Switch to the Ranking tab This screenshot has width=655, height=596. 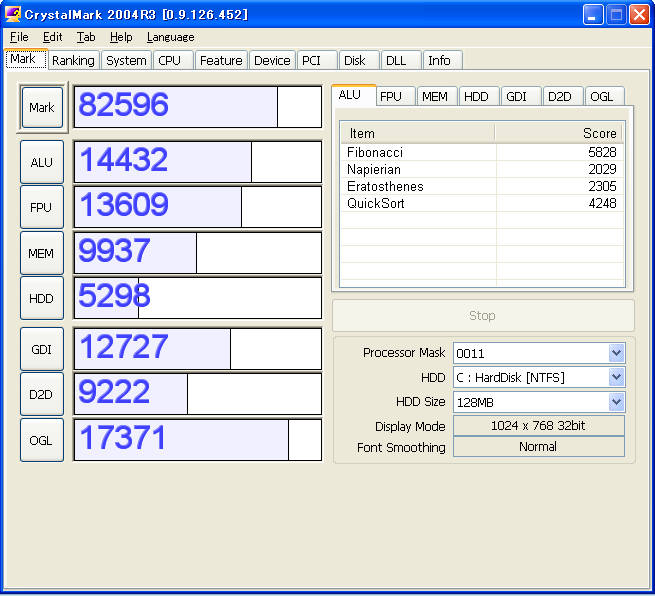(x=73, y=60)
